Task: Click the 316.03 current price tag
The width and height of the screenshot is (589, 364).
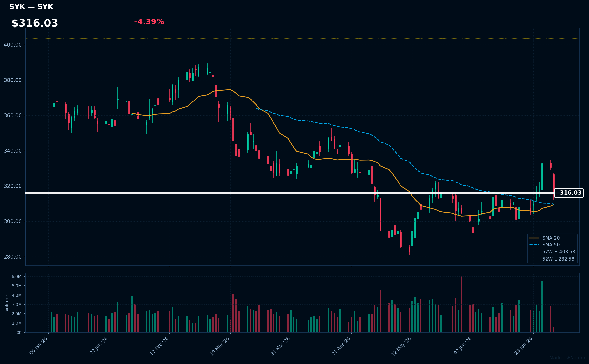Action: tap(569, 193)
